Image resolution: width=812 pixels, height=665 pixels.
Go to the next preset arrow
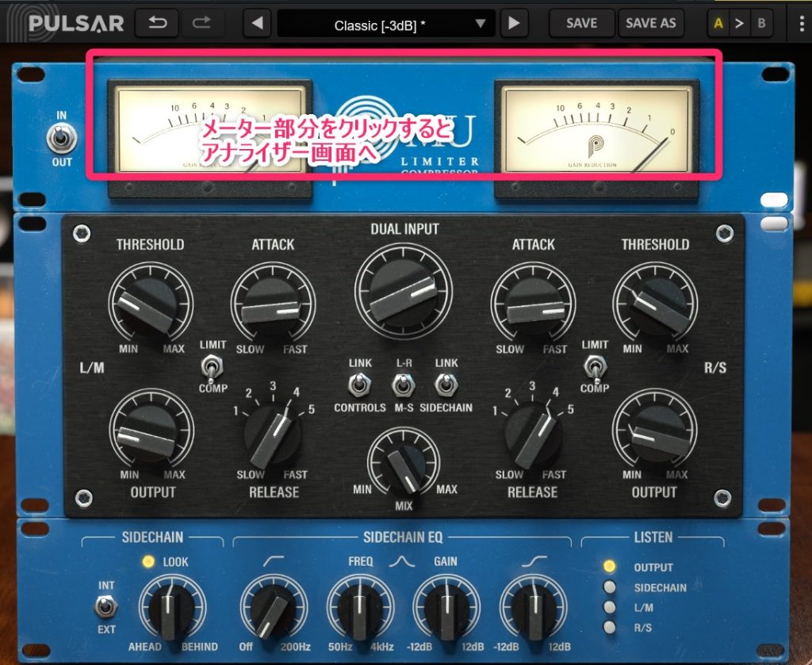coord(514,24)
